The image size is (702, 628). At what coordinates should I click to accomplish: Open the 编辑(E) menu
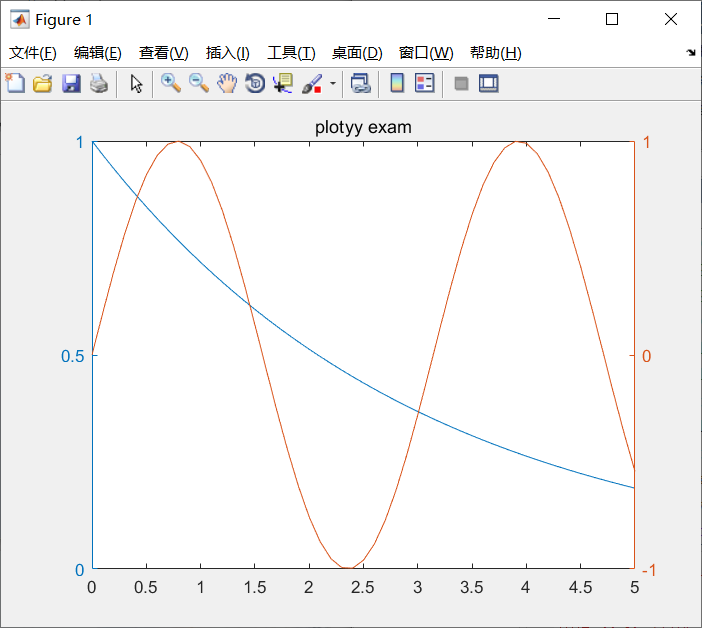98,53
